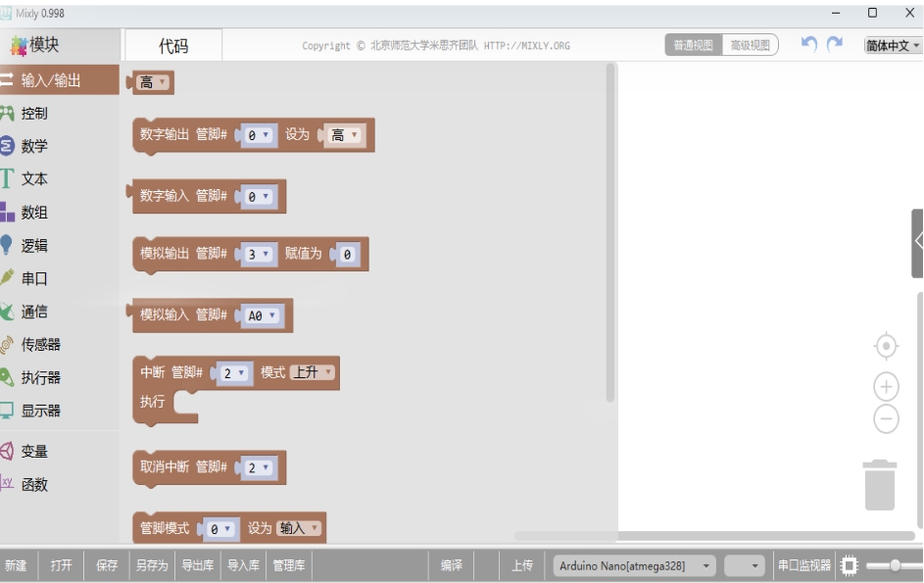Click the 串口 category pencil icon
Screen dimensions: 924x583
coord(7,278)
